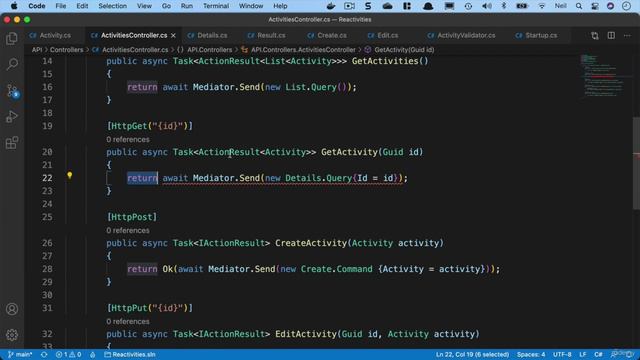Click the Synchronize Changes status icon
The image size is (640, 360).
tap(44, 354)
